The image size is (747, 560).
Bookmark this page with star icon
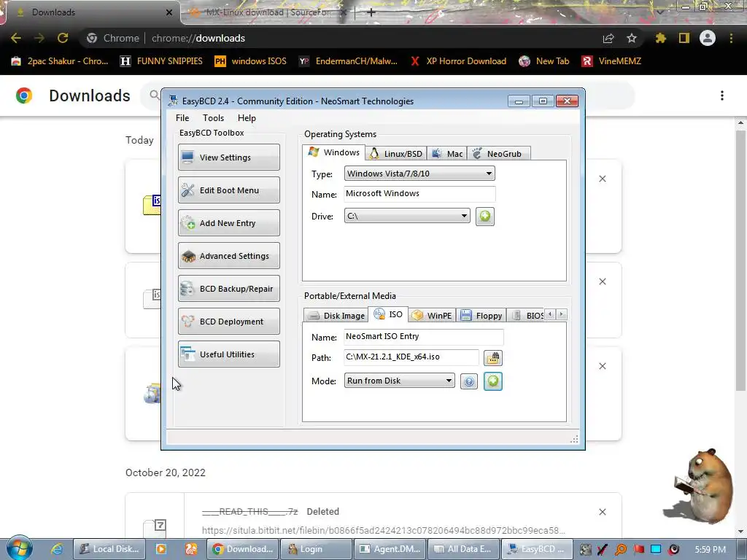632,38
